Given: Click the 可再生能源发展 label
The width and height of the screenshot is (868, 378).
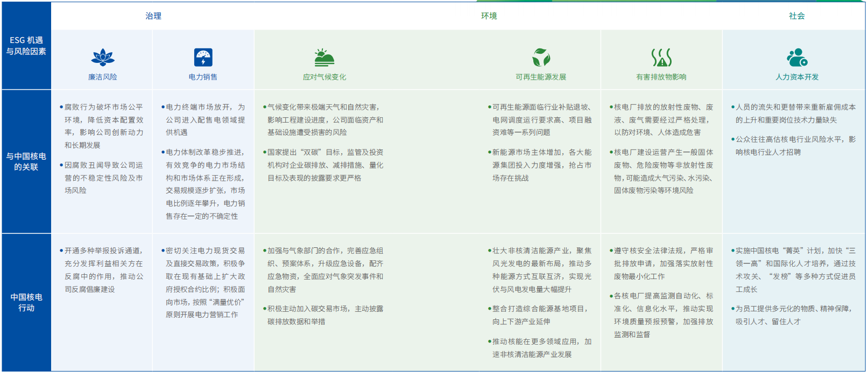Looking at the screenshot, I should pos(541,77).
